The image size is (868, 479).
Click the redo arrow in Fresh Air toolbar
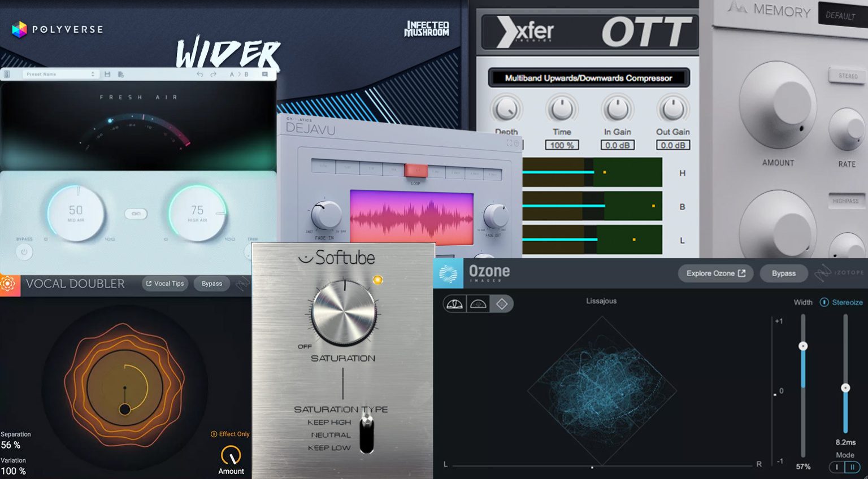[214, 73]
